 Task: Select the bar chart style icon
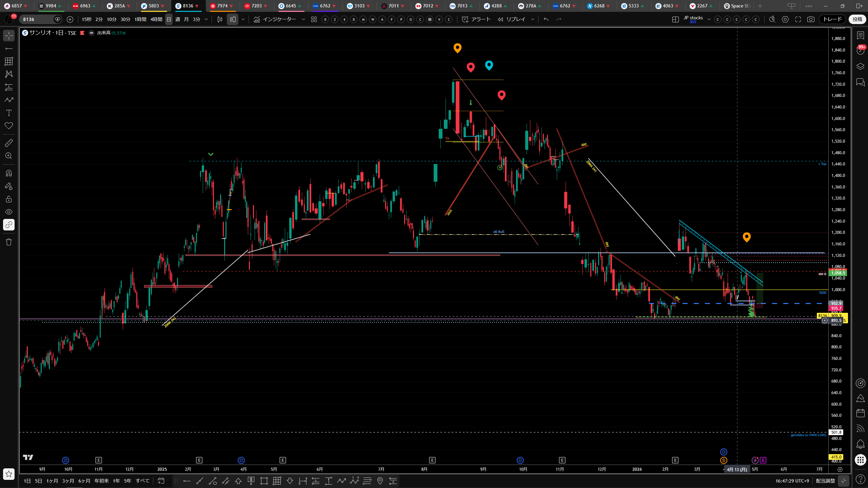point(220,19)
